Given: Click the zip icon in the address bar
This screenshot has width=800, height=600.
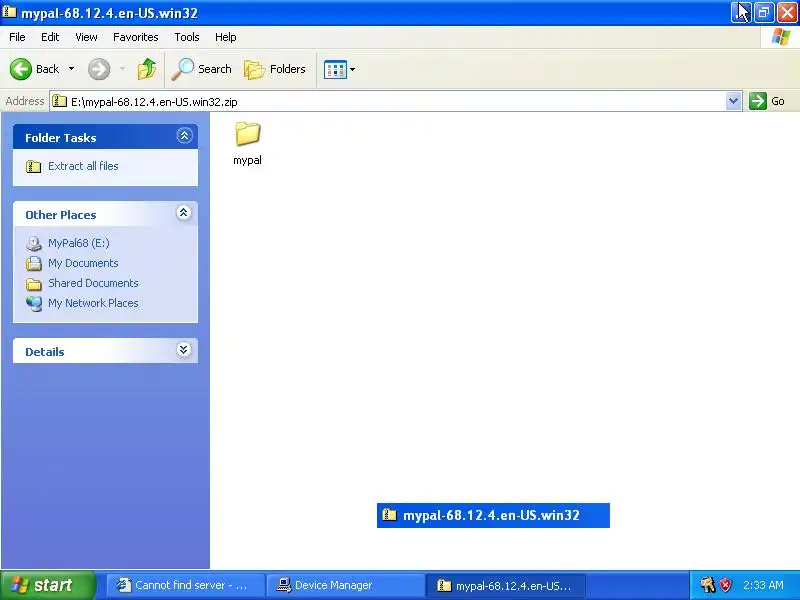Looking at the screenshot, I should pos(60,101).
